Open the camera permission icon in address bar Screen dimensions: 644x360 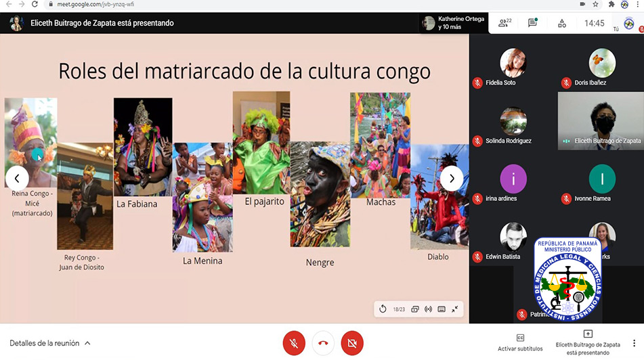pos(582,4)
